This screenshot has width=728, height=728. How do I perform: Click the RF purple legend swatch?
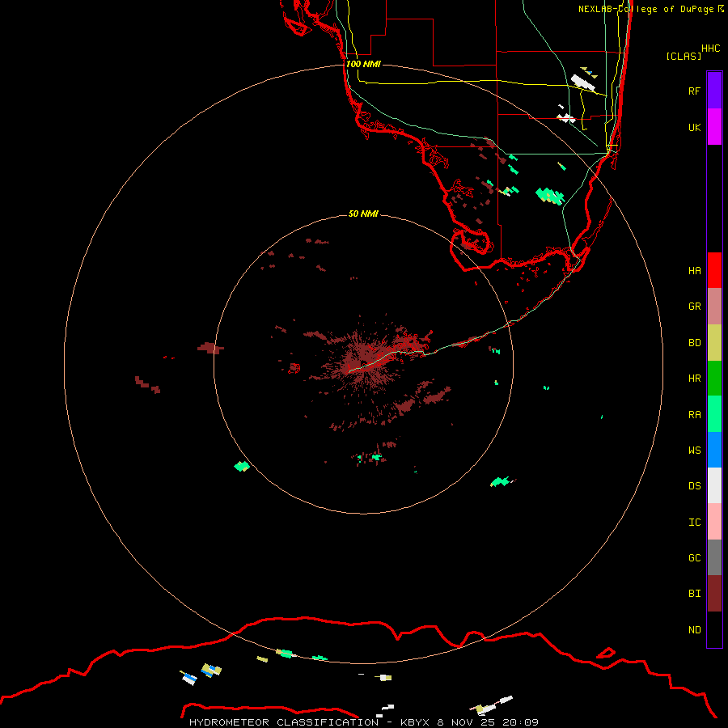[x=714, y=91]
